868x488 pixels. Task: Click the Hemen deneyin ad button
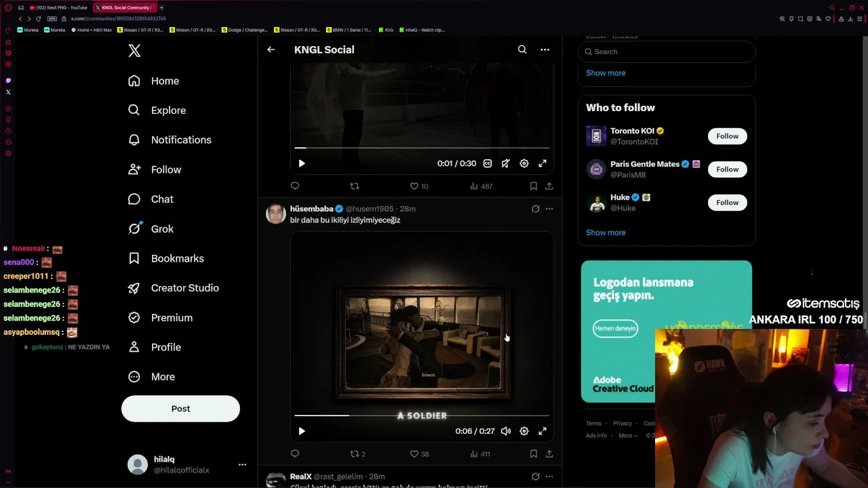[x=615, y=329]
